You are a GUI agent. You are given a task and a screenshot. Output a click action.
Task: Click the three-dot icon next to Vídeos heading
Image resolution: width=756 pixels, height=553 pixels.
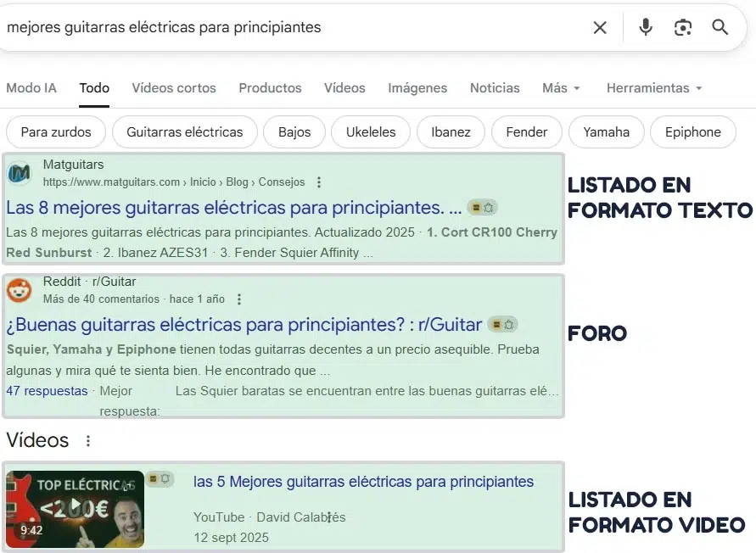click(x=88, y=440)
